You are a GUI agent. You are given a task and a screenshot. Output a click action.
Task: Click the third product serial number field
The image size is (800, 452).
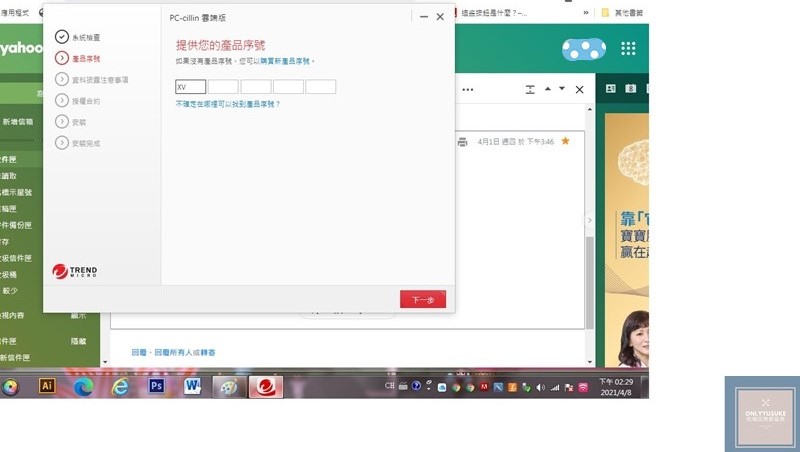point(256,87)
